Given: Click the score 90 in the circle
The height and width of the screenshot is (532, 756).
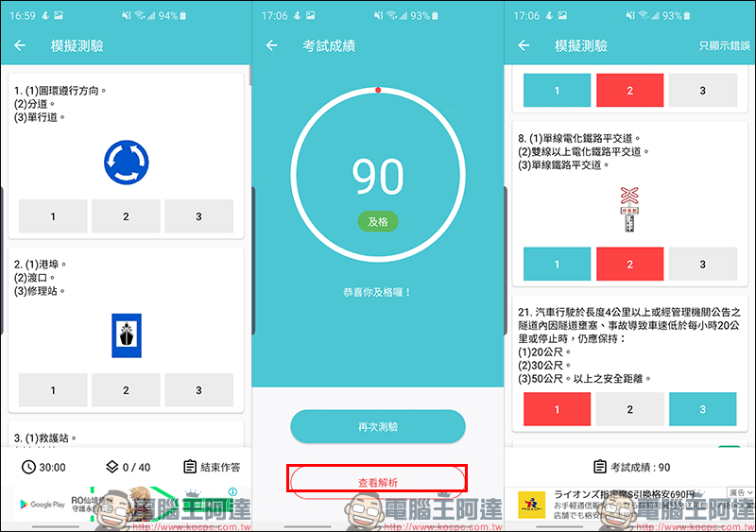Looking at the screenshot, I should point(378,177).
